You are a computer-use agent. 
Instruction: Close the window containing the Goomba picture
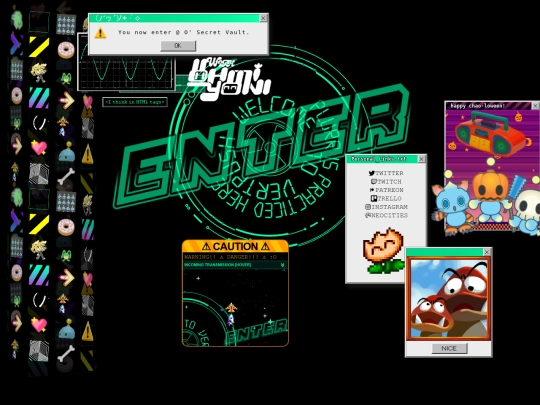487,252
